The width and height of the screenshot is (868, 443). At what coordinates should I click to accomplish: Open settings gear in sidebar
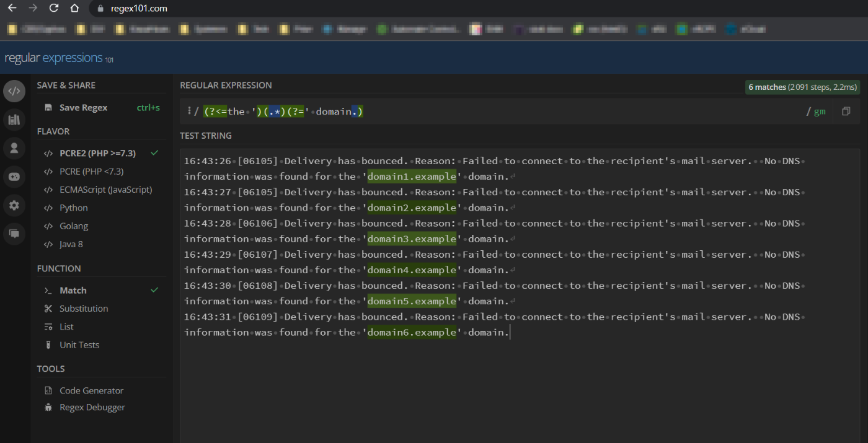point(14,205)
